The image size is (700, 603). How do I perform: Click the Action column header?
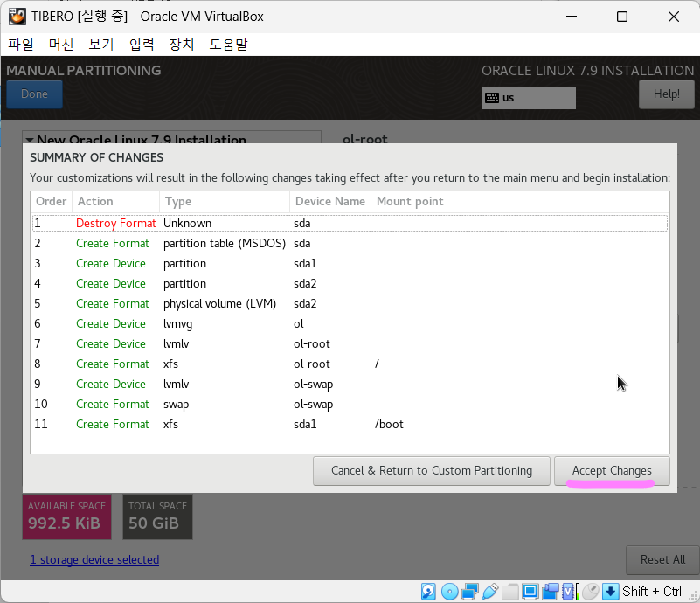coord(115,202)
